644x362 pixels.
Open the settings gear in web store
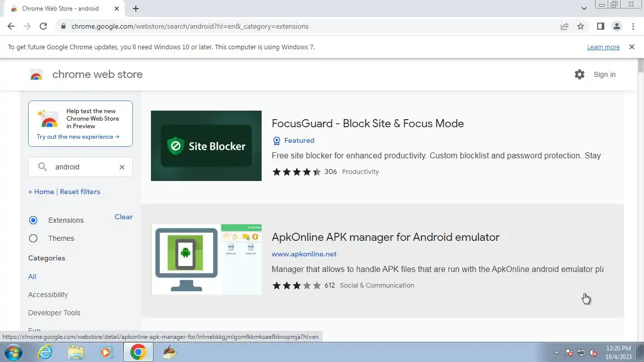coord(580,74)
